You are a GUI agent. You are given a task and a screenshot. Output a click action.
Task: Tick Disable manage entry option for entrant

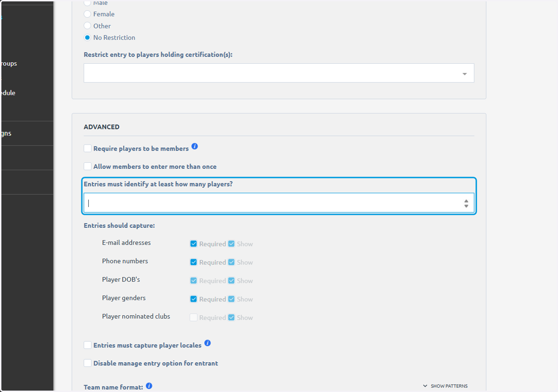coord(87,363)
